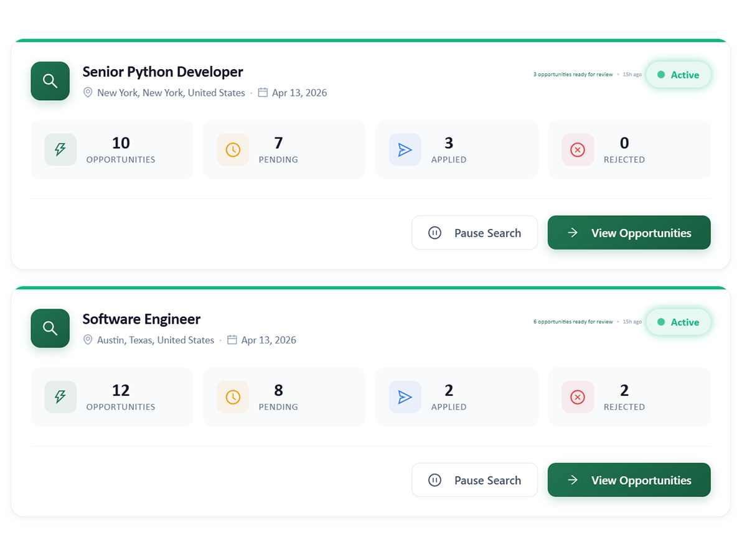The width and height of the screenshot is (747, 560).
Task: View Opportunities for Senior Python Developer
Action: pos(629,233)
